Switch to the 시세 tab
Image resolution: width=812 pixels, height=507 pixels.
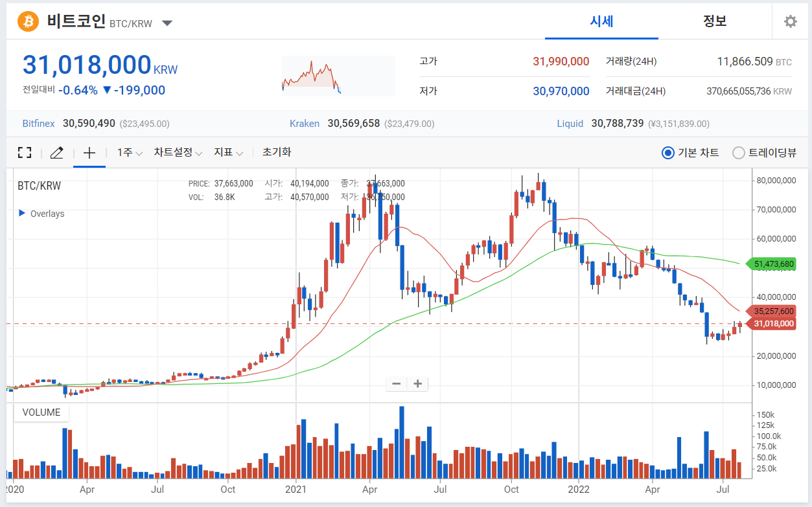tap(601, 21)
